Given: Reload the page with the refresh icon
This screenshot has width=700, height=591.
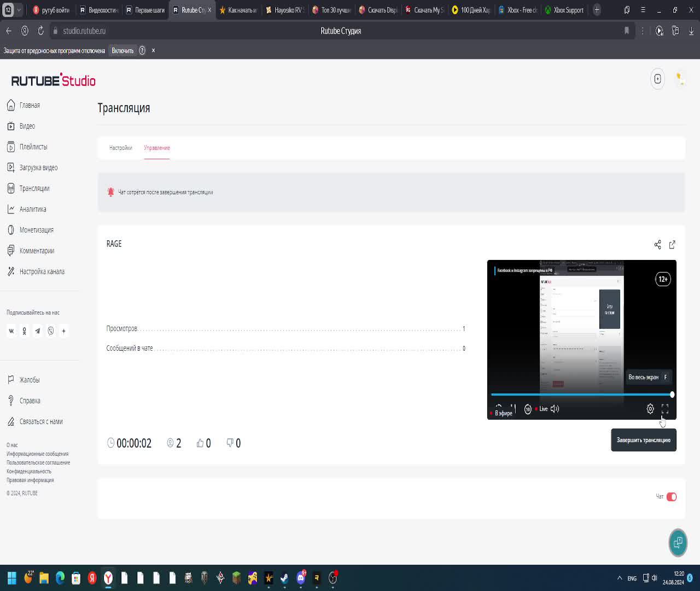Looking at the screenshot, I should (x=40, y=31).
